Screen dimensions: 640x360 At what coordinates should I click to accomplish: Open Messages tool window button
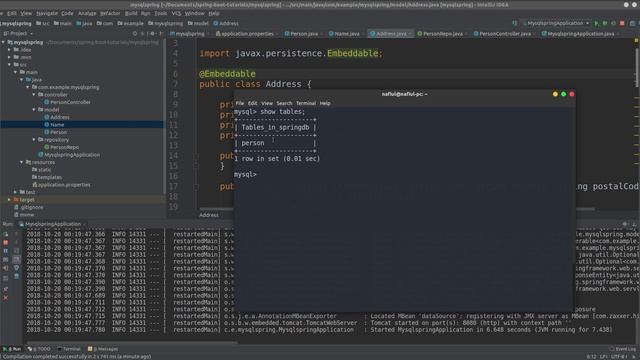point(103,349)
